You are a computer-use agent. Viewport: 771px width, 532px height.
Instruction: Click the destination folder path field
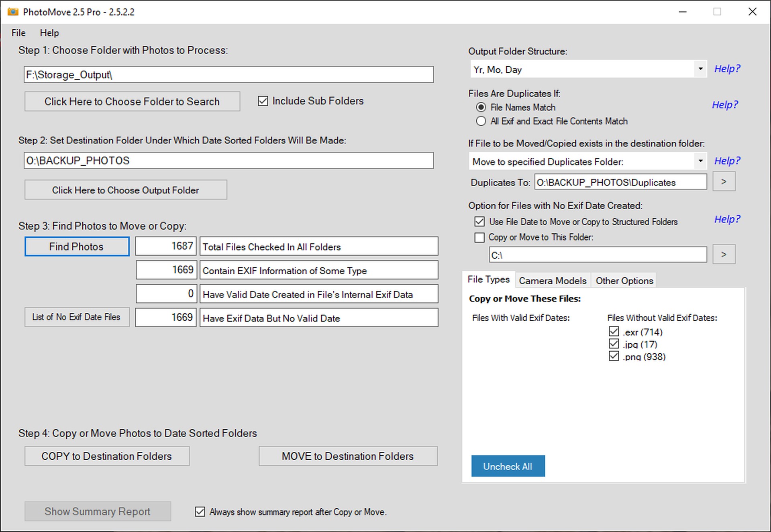[228, 161]
